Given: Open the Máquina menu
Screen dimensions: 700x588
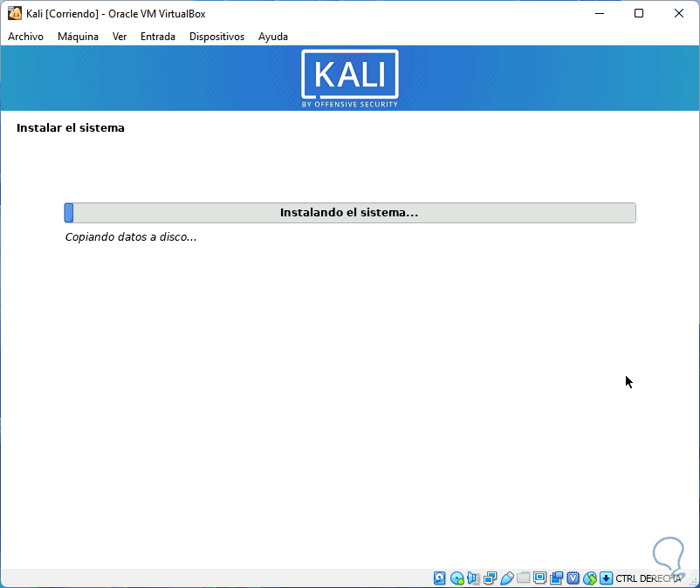Looking at the screenshot, I should tap(78, 37).
